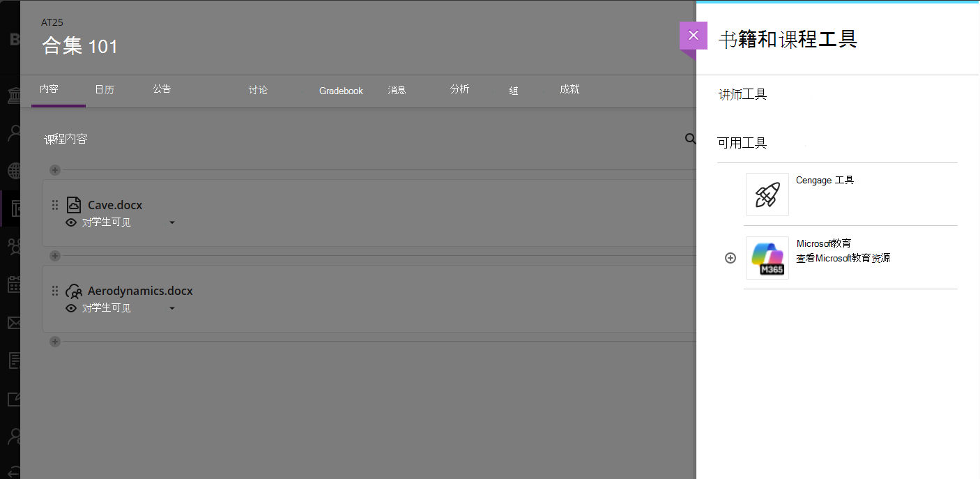Click the cloud file icon of Aerodynamics.docx

click(x=74, y=291)
